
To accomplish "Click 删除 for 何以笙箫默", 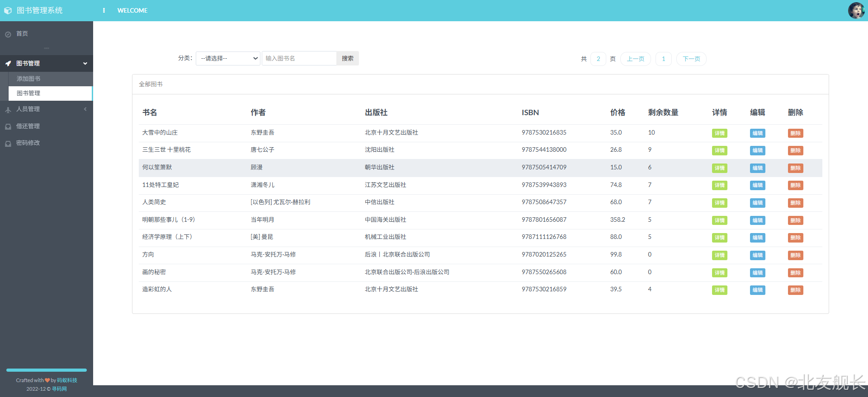I will coord(796,168).
